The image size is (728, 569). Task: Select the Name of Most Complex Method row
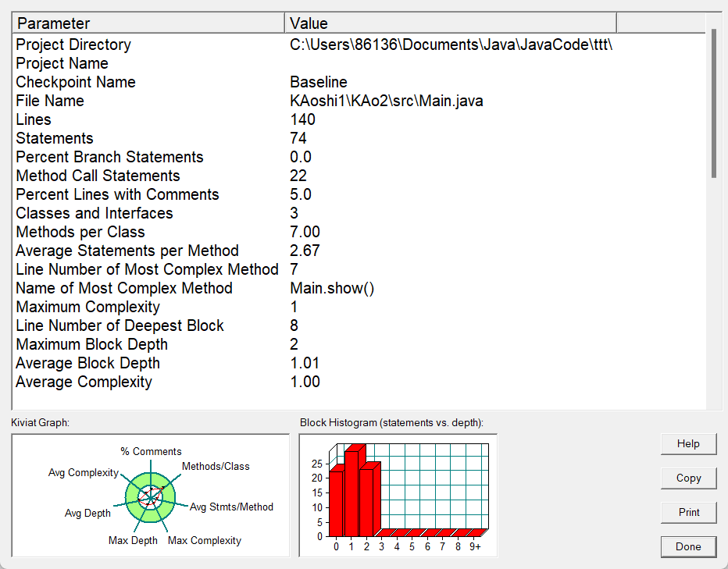(x=359, y=288)
